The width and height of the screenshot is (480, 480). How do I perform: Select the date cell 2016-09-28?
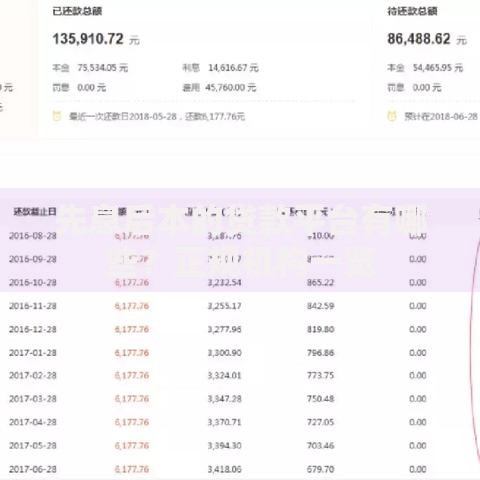click(x=33, y=259)
